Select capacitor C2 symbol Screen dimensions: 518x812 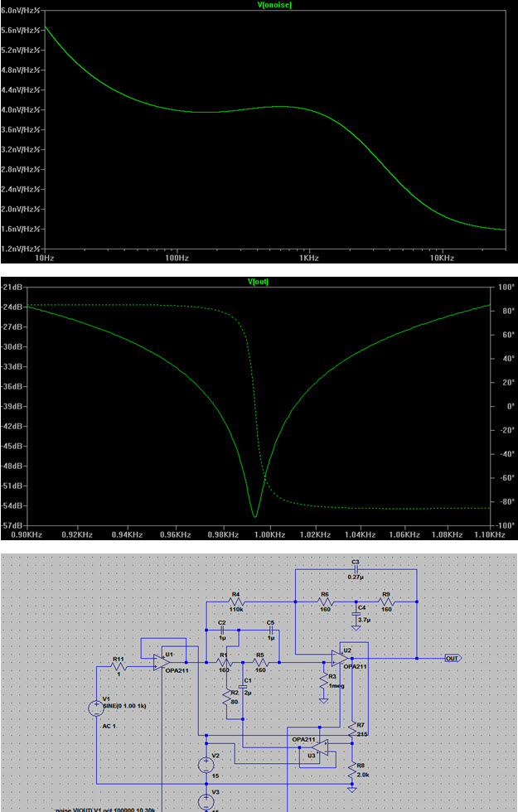[222, 631]
